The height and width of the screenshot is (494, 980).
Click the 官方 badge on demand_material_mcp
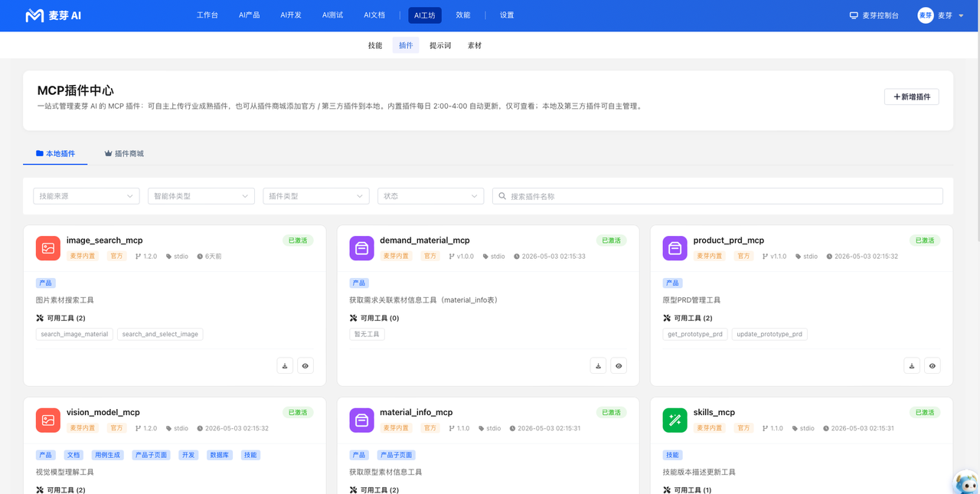pyautogui.click(x=430, y=256)
